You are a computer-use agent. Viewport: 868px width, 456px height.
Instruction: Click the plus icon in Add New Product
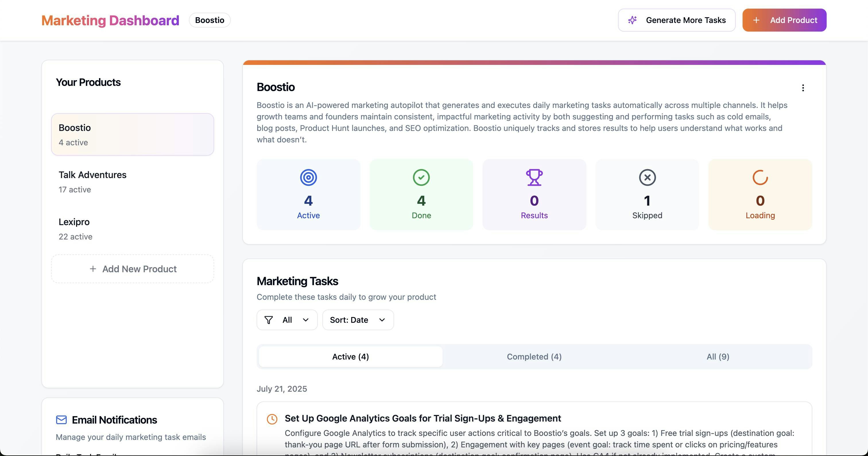[93, 268]
